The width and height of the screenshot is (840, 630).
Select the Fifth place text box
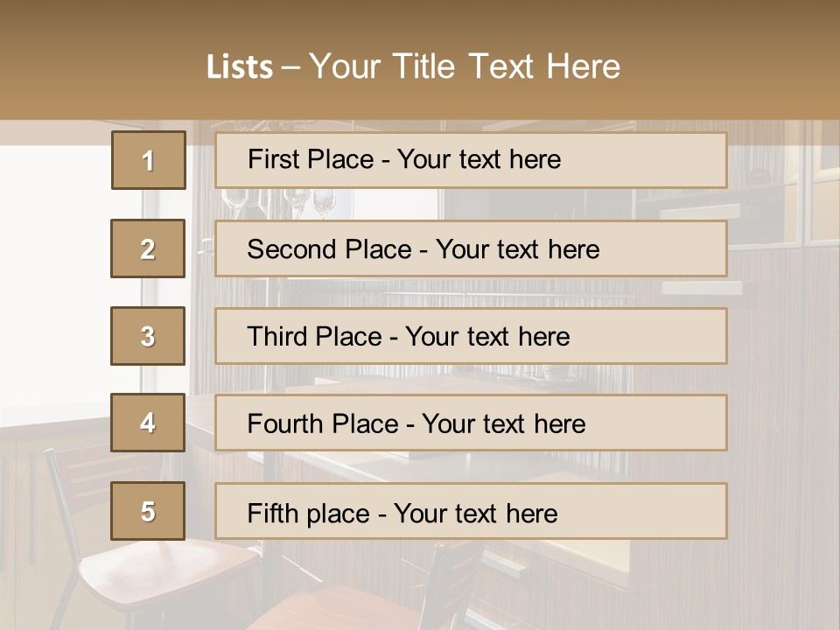point(471,511)
